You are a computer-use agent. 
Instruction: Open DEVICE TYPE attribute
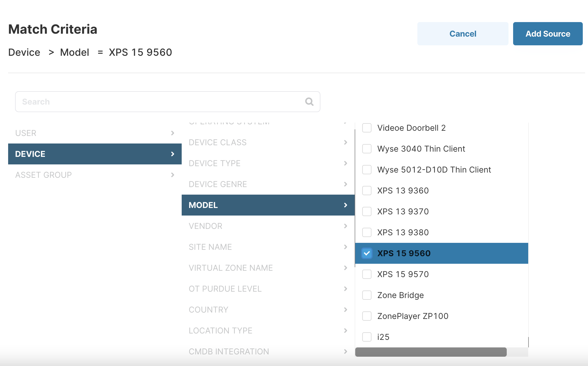pyautogui.click(x=268, y=163)
